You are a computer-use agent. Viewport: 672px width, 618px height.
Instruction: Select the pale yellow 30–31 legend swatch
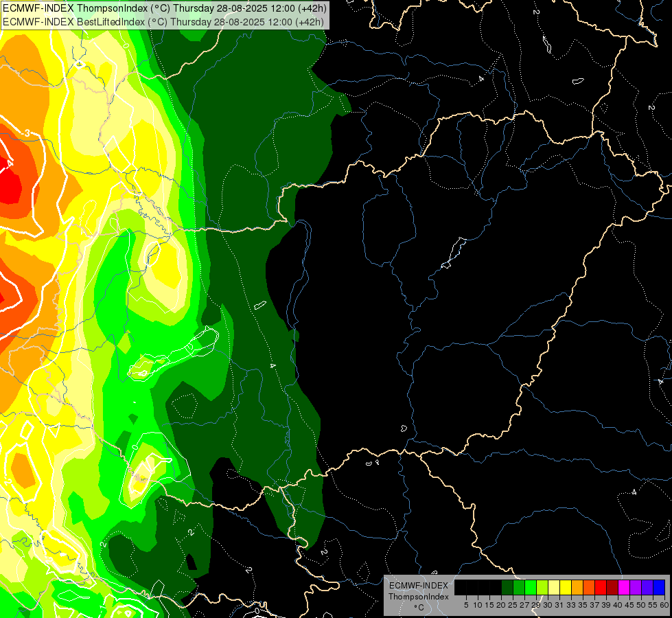554,587
